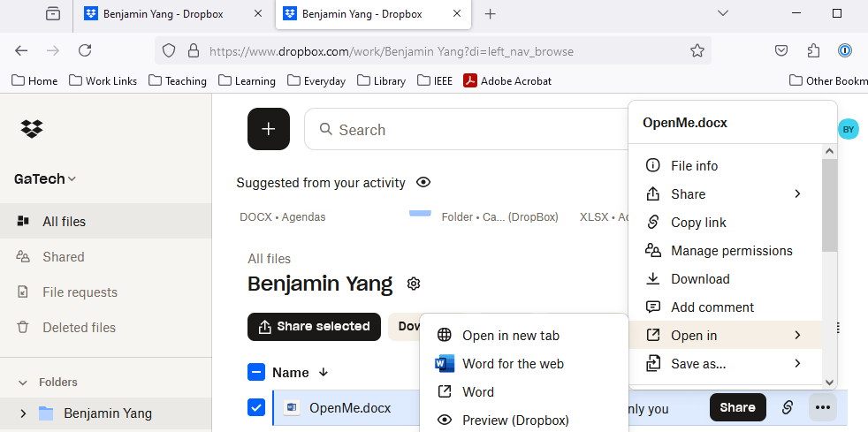Expand the GaTech account dropdown

45,178
